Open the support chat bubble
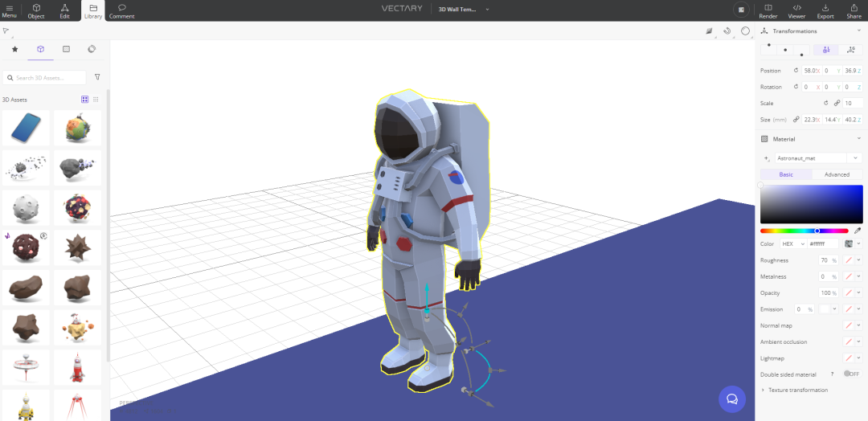 click(731, 399)
